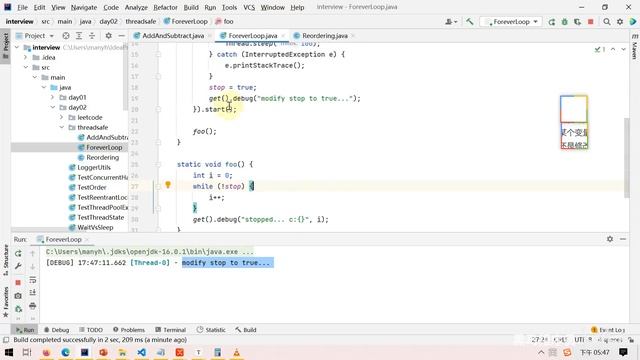The width and height of the screenshot is (640, 360).
Task: Stop the running process from the top toolbar
Action: point(590,22)
